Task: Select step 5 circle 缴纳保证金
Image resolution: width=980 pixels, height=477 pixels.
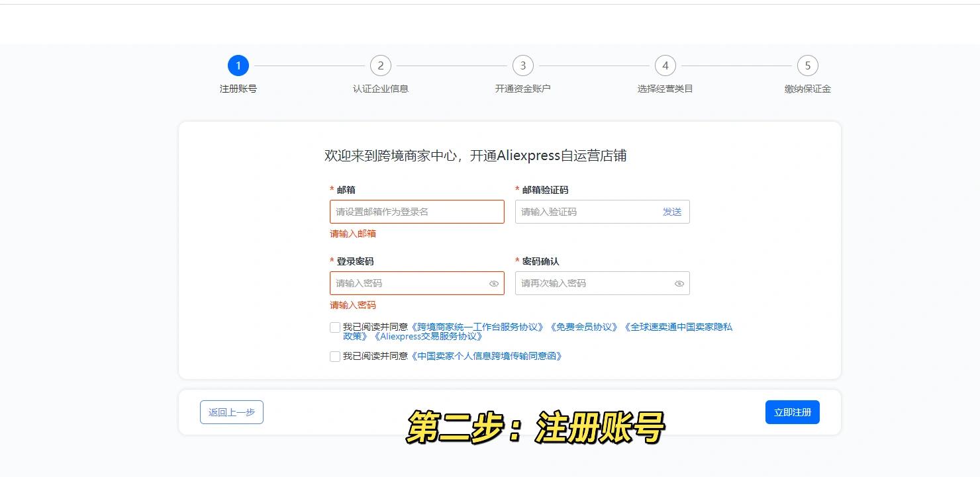Action: (x=808, y=65)
